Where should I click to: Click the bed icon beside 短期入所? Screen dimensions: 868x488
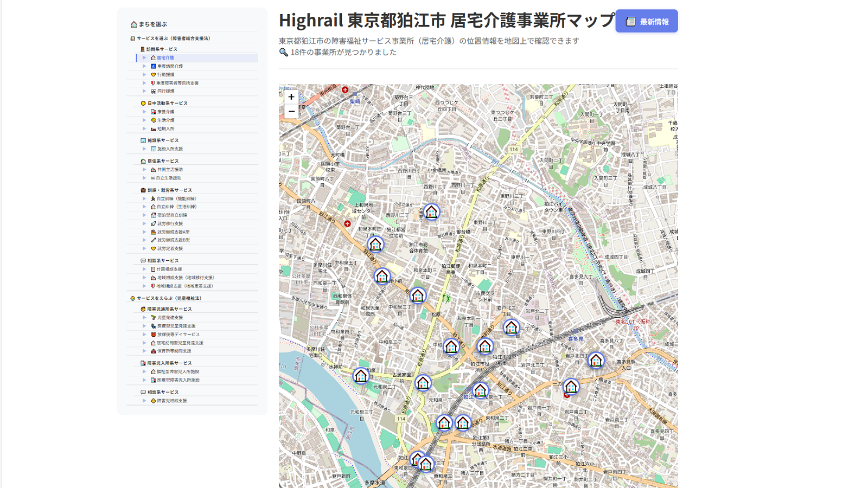154,129
